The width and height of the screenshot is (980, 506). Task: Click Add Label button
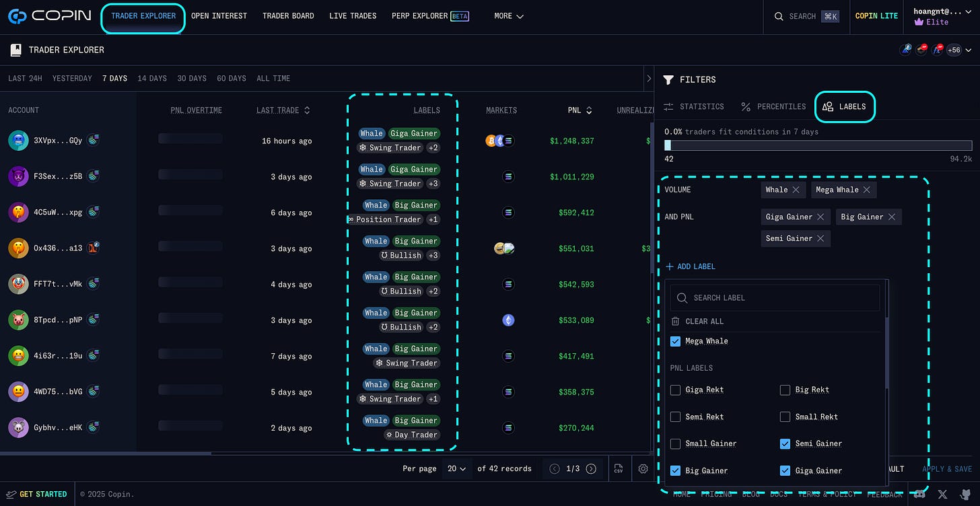pos(690,266)
